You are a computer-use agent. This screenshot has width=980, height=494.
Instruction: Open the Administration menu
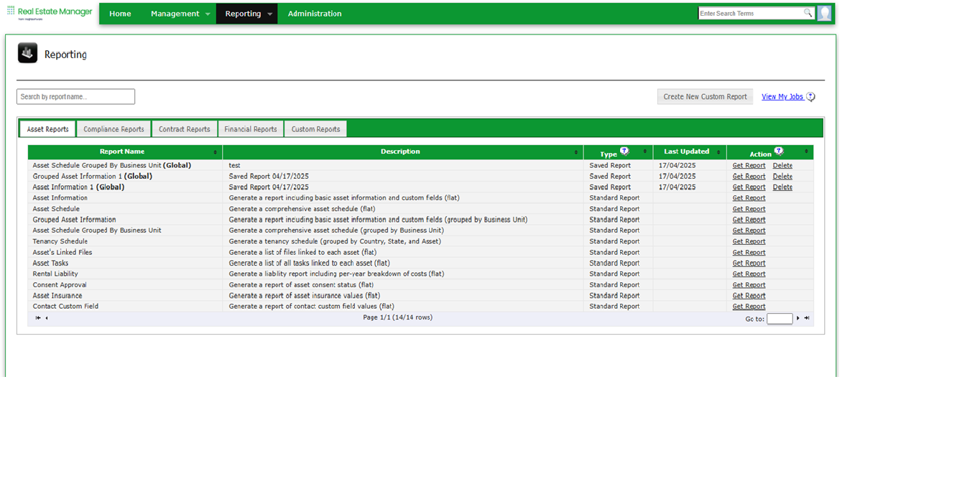click(315, 14)
